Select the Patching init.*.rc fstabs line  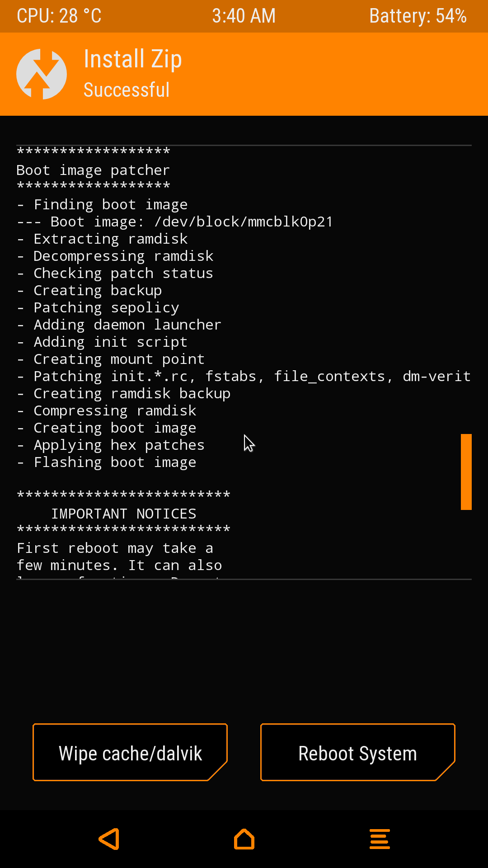[244, 376]
